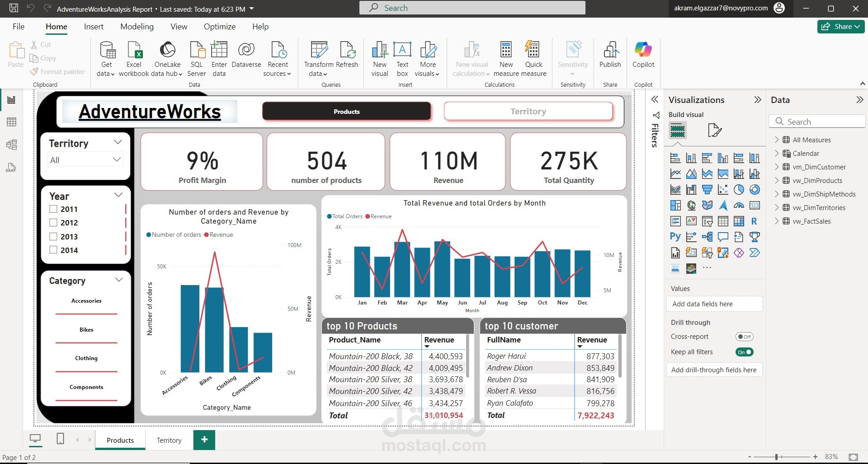The image size is (868, 464).
Task: Add a new page with plus button
Action: [204, 440]
